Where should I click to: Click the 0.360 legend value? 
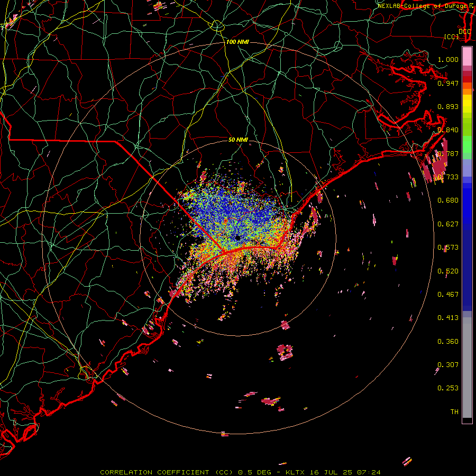pos(448,342)
